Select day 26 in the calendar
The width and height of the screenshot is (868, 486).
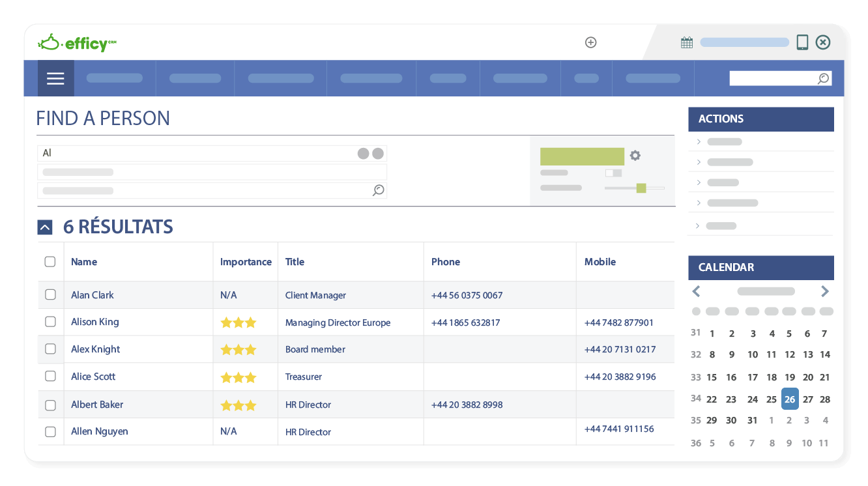[790, 399]
